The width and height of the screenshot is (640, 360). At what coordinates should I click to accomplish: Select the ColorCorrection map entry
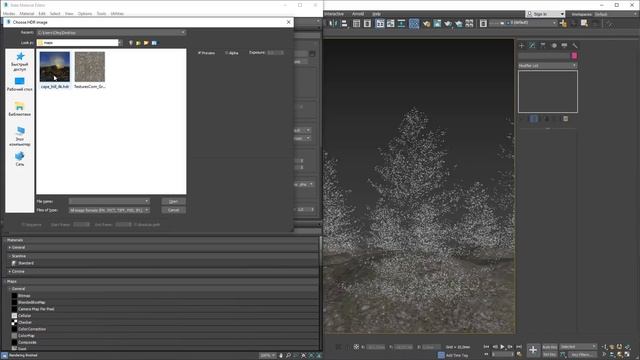(32, 329)
